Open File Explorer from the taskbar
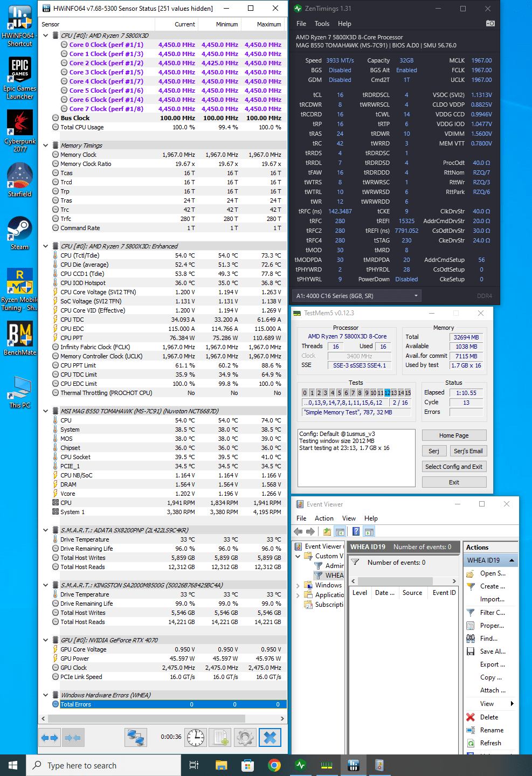The image size is (532, 776). (x=221, y=765)
